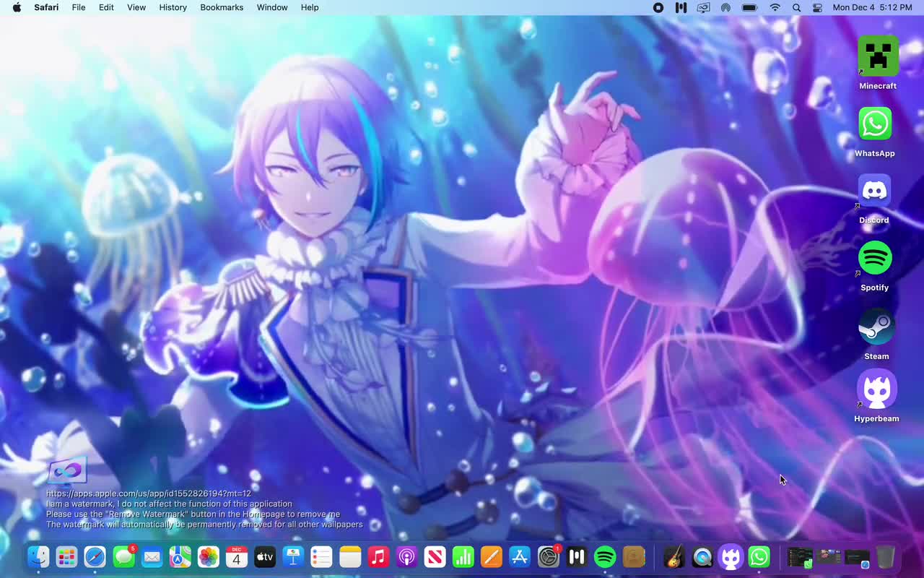Viewport: 924px width, 578px height.
Task: Open Hyperbeam in the Dock
Action: (x=731, y=557)
